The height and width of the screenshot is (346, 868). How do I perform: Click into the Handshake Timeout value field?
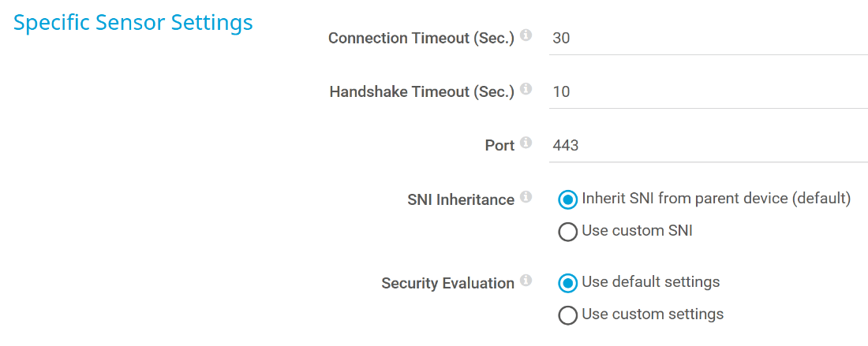coord(708,92)
